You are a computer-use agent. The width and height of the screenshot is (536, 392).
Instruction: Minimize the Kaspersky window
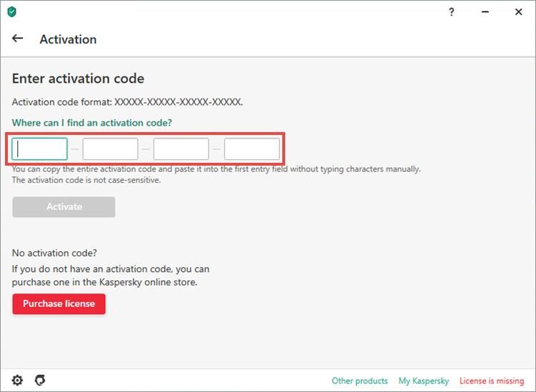point(485,12)
